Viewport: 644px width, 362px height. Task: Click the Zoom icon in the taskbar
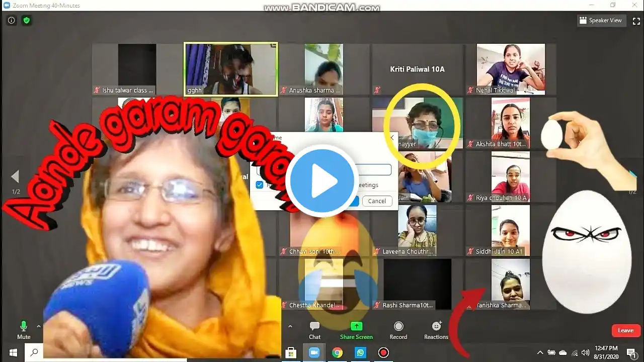click(314, 352)
